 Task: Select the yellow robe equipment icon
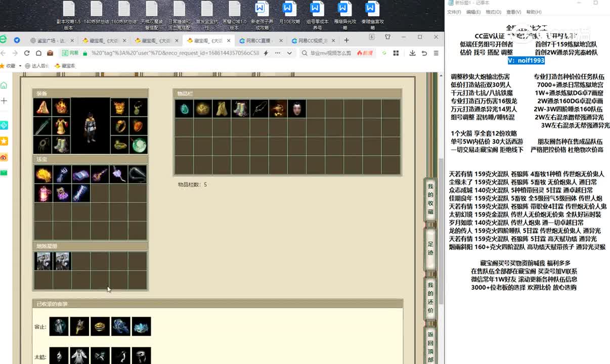(61, 126)
